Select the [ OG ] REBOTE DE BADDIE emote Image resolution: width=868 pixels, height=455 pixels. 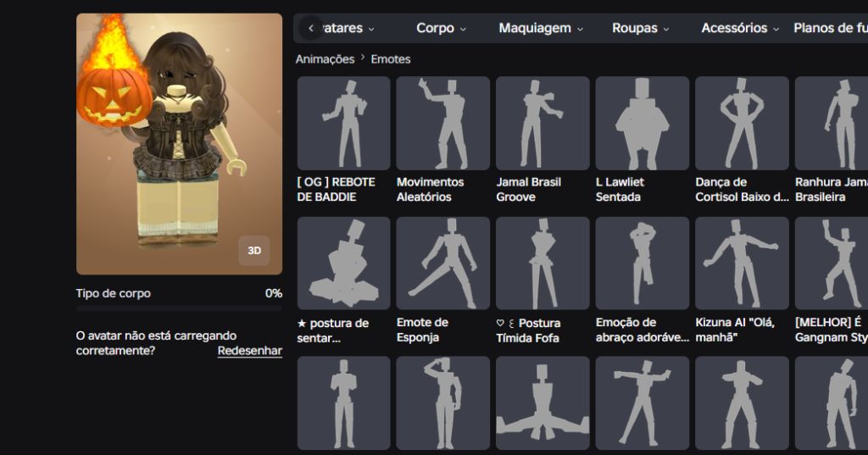[x=343, y=123]
